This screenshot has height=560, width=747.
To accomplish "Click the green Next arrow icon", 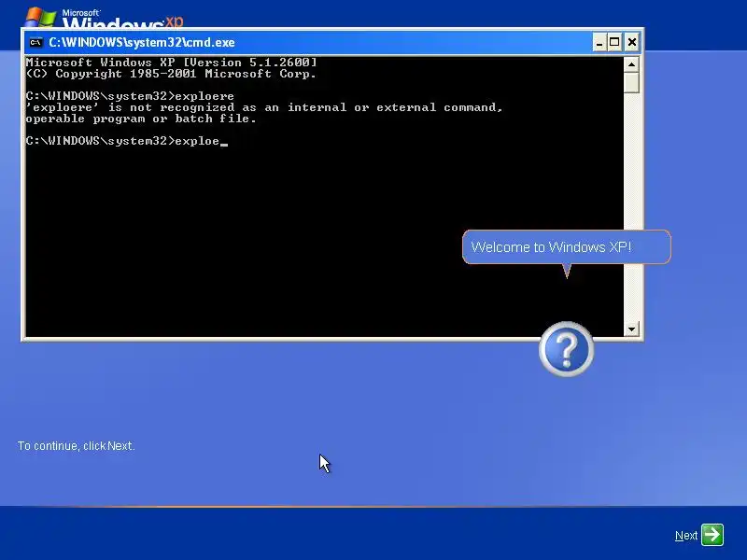I will (x=712, y=535).
